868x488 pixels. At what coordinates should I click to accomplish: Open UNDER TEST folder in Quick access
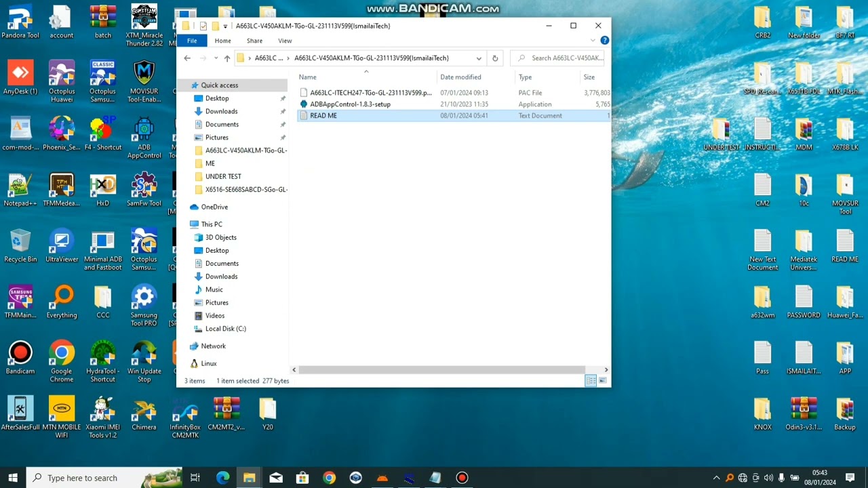point(223,176)
